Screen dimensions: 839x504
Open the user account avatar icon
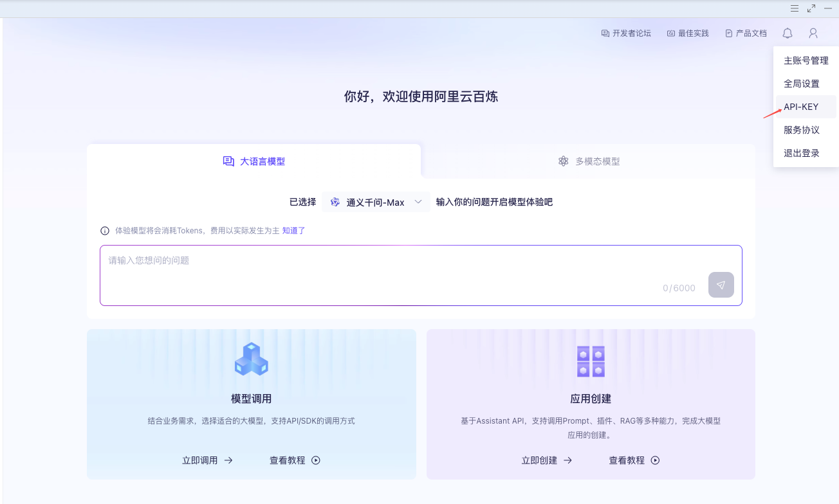813,33
